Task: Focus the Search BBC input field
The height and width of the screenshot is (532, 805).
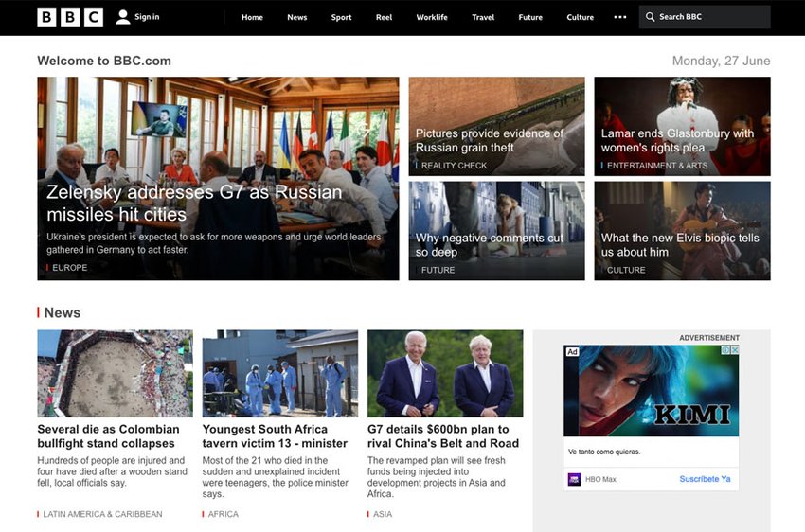Action: click(x=705, y=17)
